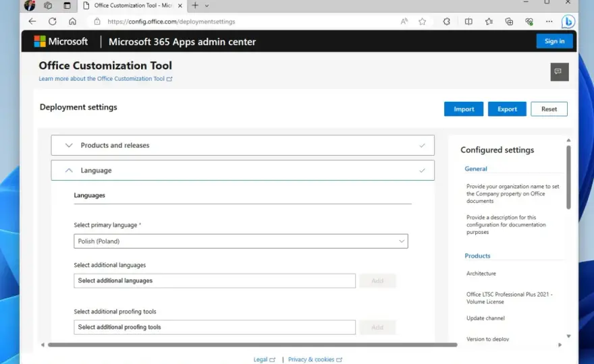The image size is (594, 364).
Task: Click Office LTSC Professional Plus 2021 text
Action: point(509,298)
